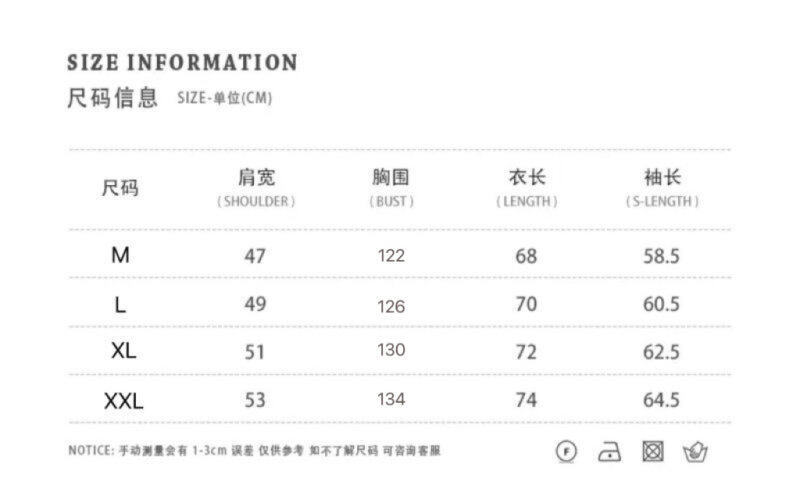Select shoulder value 51 for XL
Screen dimensions: 800x481
(255, 352)
